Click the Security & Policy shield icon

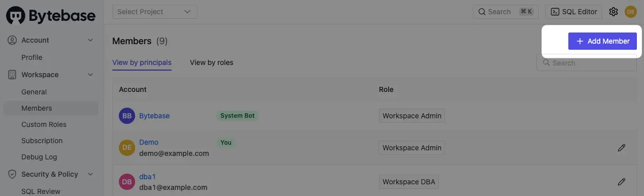tap(12, 174)
